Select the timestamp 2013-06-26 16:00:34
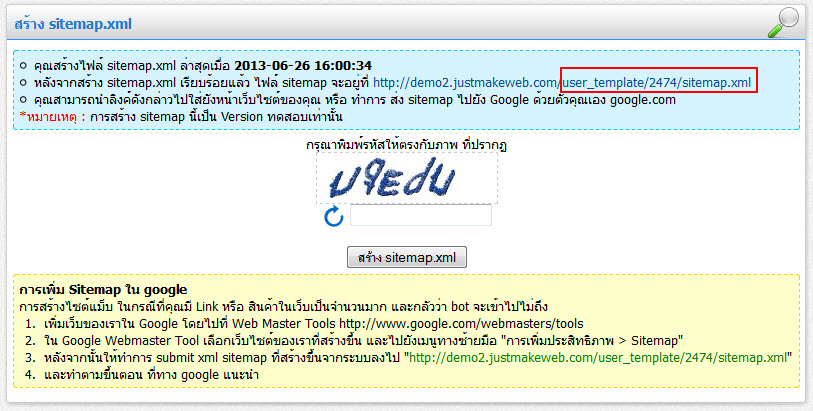Image resolution: width=813 pixels, height=411 pixels. (x=303, y=65)
